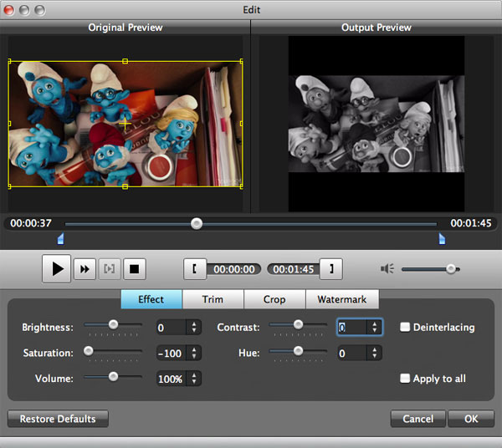Click the right blue trim marker
The image size is (502, 448).
(442, 240)
